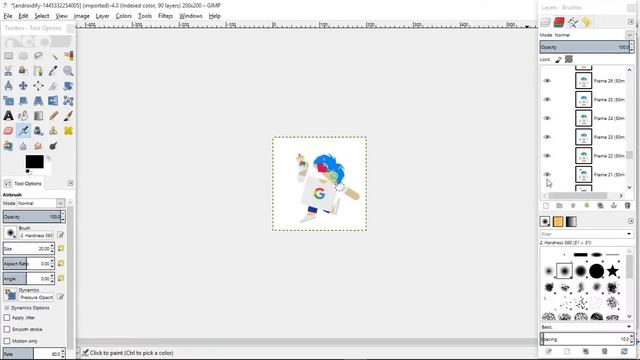Click the black foreground color swatch
The image size is (640, 360).
pyautogui.click(x=34, y=161)
